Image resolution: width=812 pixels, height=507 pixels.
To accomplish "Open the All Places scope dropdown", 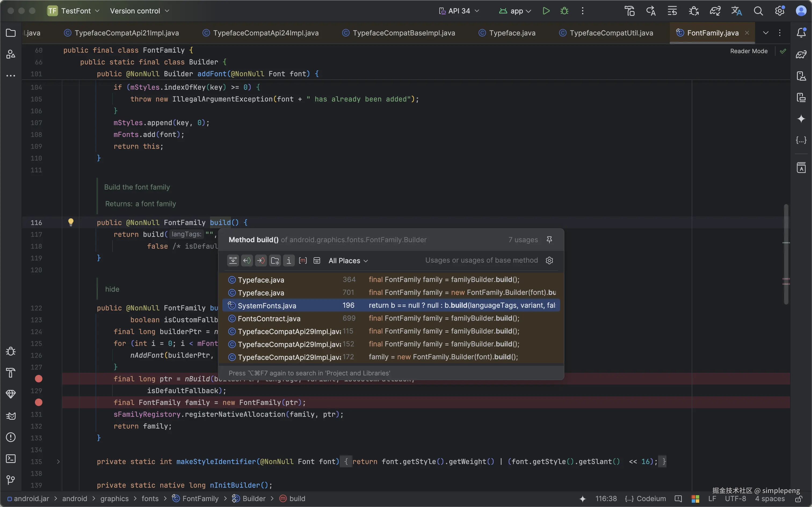I will (x=348, y=260).
